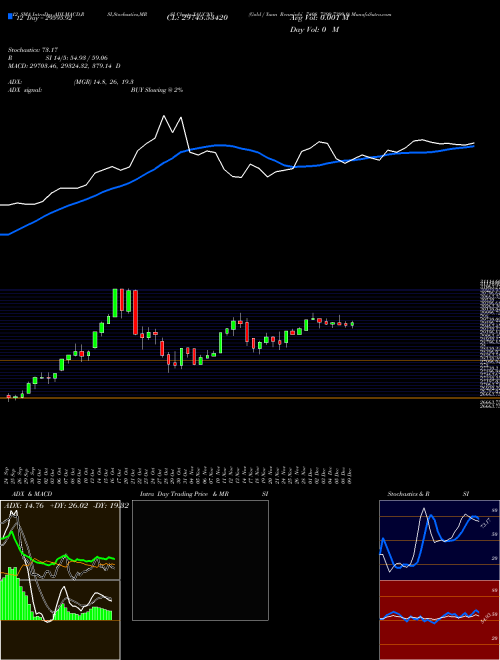
Task: Click the blue 12 Day SMA legend square
Action: [x=10, y=16]
